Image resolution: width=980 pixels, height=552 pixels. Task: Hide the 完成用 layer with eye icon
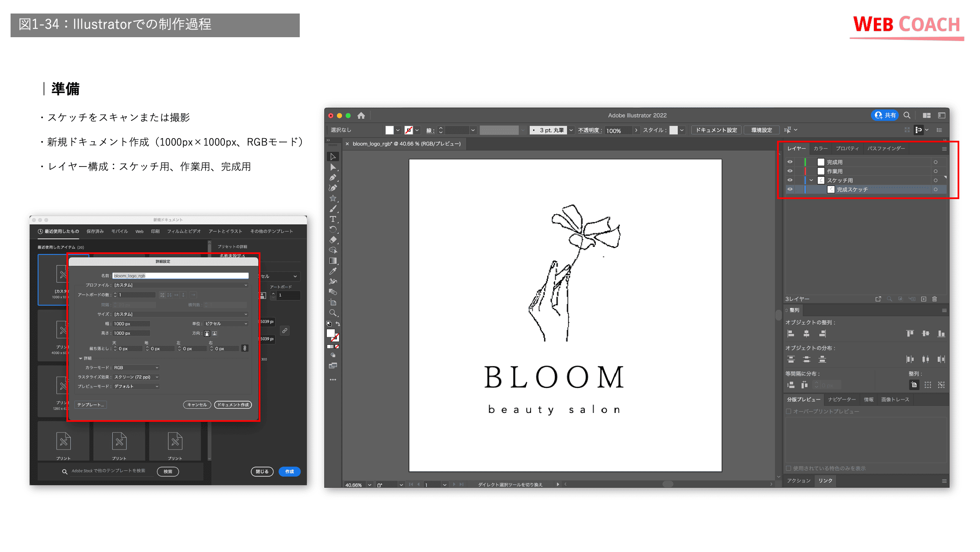tap(790, 162)
